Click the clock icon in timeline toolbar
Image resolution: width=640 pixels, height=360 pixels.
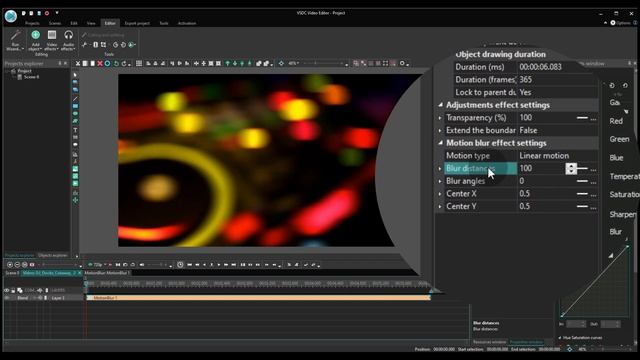[x=180, y=265]
